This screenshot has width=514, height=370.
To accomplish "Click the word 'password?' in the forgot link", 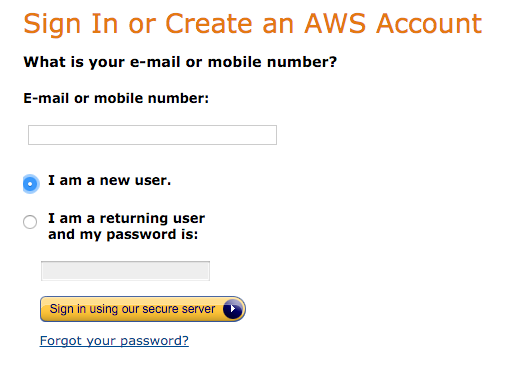I will (x=154, y=341).
